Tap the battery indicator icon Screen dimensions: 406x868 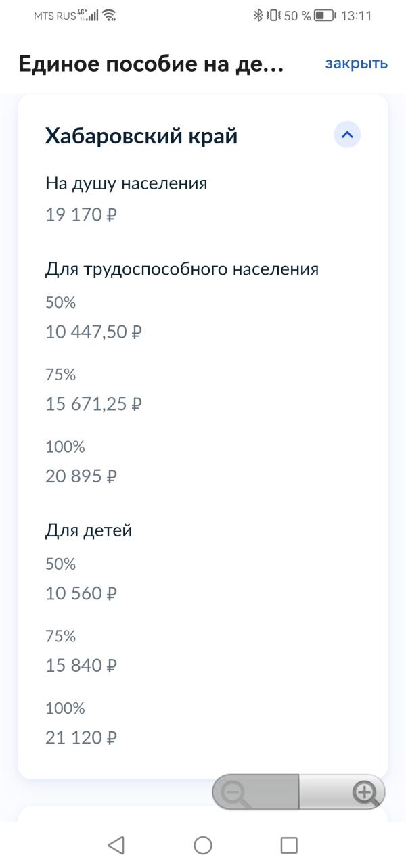point(325,16)
